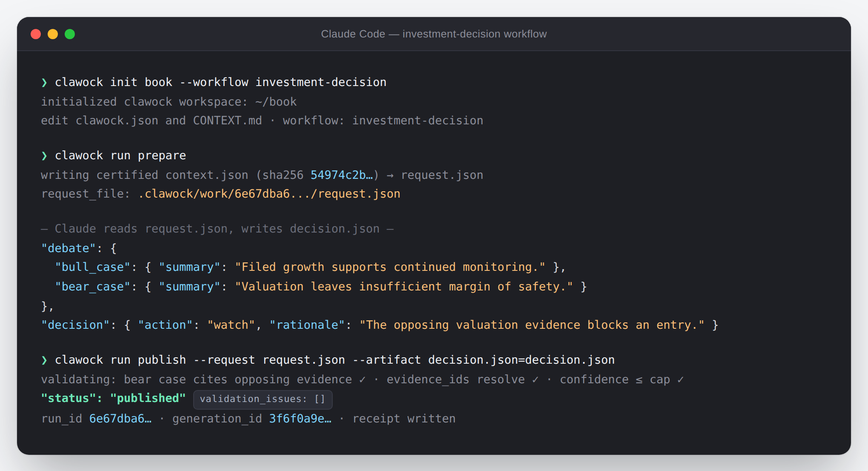This screenshot has height=471, width=868.
Task: Maximize the window using the green button
Action: pos(70,34)
